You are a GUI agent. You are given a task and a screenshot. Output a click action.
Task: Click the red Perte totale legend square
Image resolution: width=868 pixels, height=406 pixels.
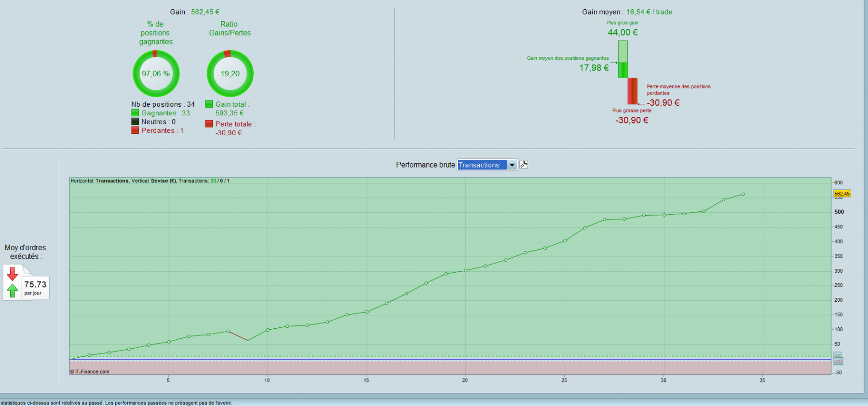(x=209, y=124)
